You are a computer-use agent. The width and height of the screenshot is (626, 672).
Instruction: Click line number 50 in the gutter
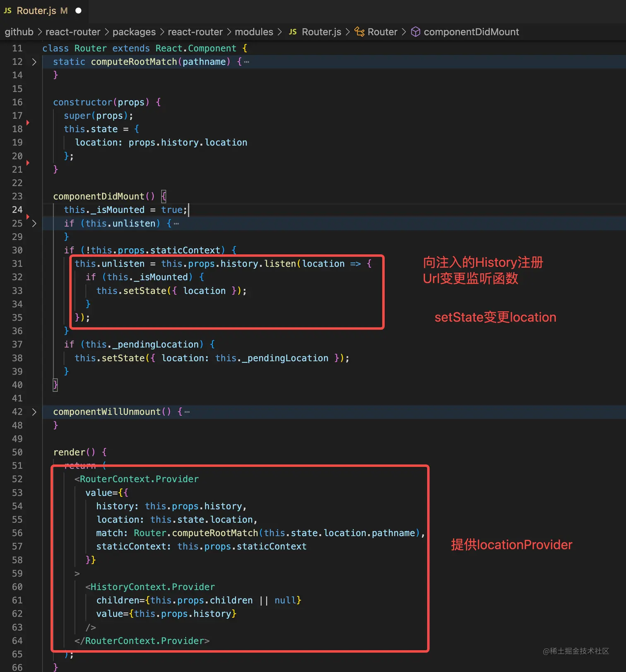[17, 452]
